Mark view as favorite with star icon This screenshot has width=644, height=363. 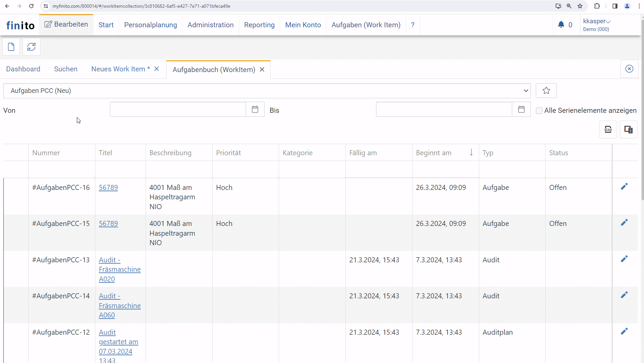click(x=546, y=91)
